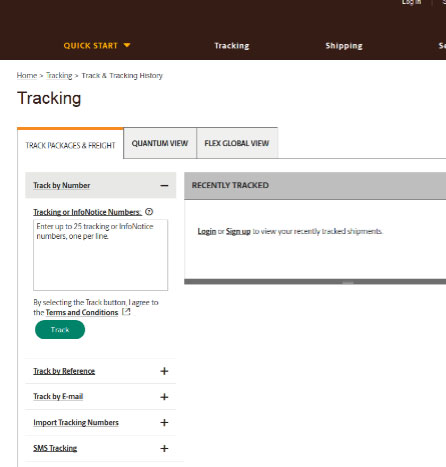This screenshot has height=467, width=446.
Task: Click Sign up link in Recently Tracked panel
Action: 238,231
